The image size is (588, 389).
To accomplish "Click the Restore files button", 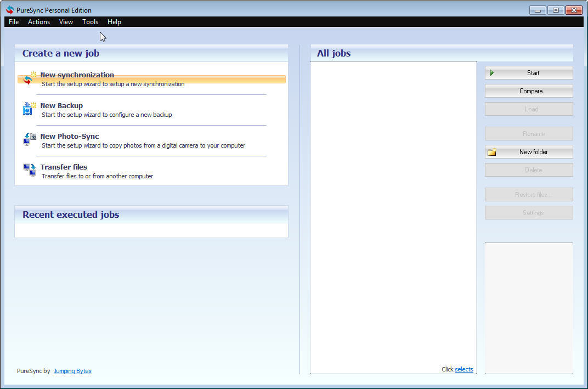I will coord(529,194).
